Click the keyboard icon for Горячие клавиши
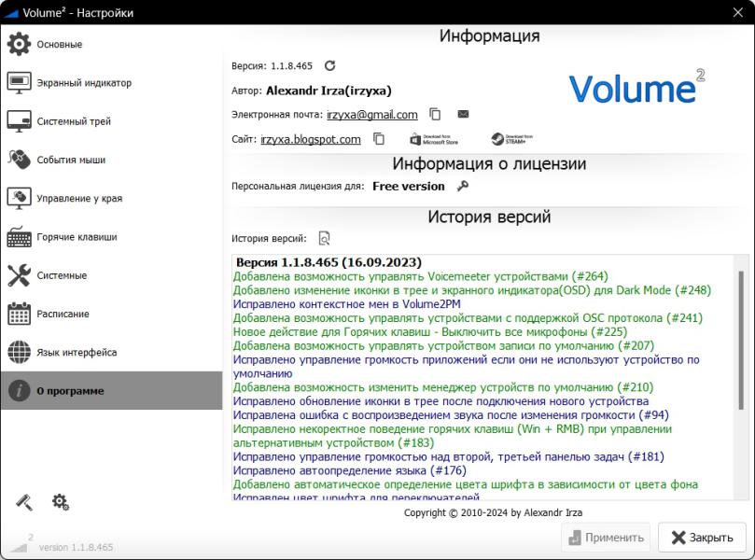Viewport: 755px width, 560px height. coord(19,237)
